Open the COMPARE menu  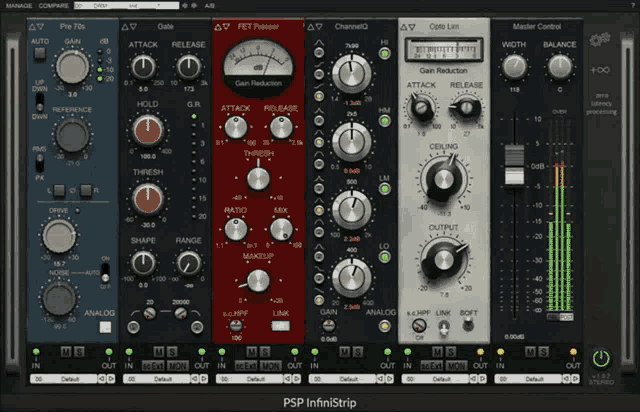pos(53,5)
